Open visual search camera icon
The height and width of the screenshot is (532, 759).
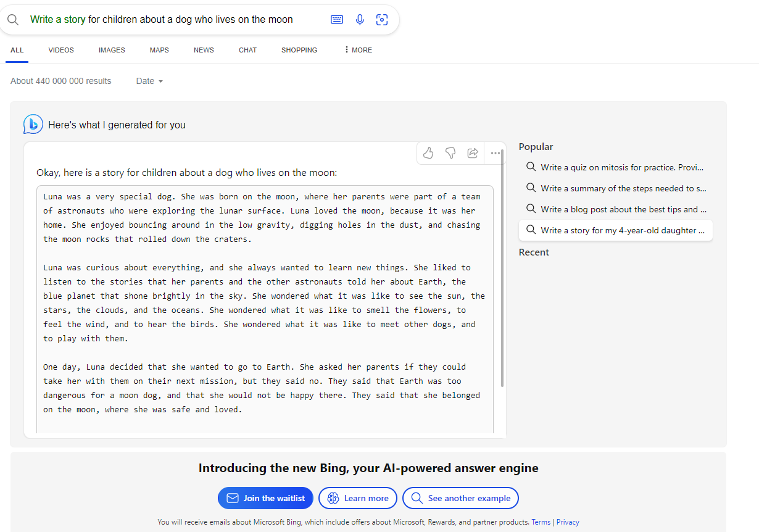[x=382, y=20]
